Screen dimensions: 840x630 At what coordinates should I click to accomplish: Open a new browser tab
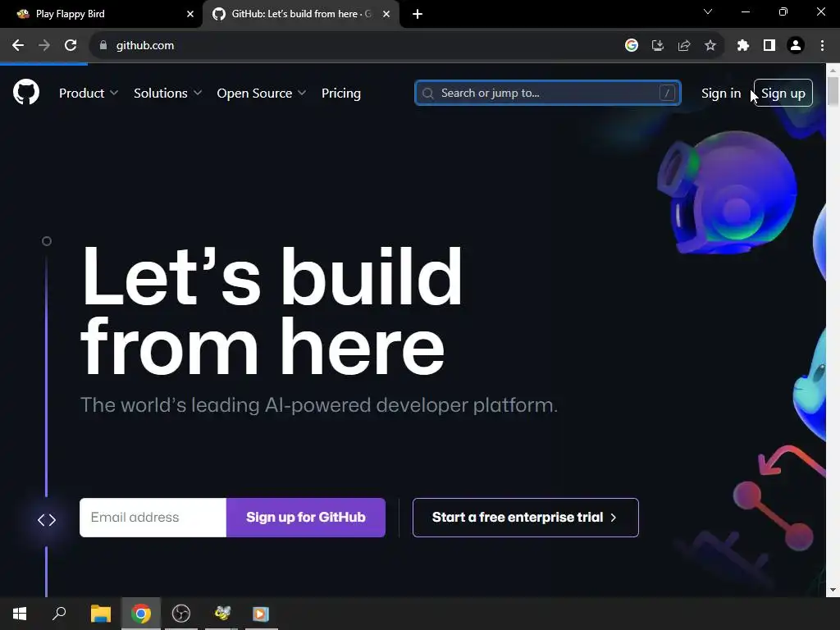(418, 14)
